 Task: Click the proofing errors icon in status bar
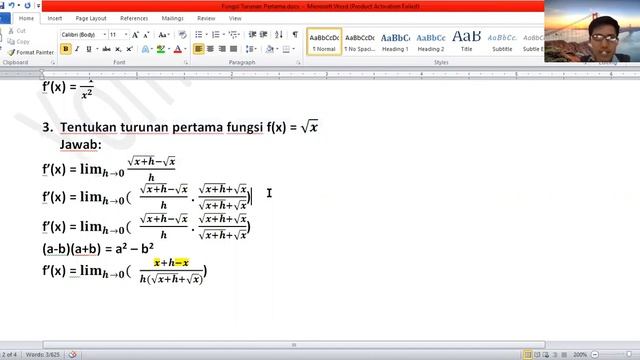[x=73, y=354]
